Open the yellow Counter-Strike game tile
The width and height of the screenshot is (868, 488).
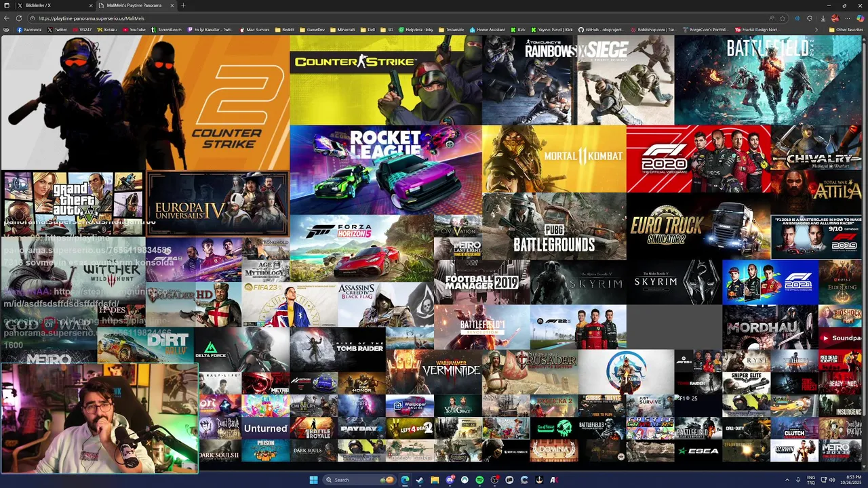point(386,80)
